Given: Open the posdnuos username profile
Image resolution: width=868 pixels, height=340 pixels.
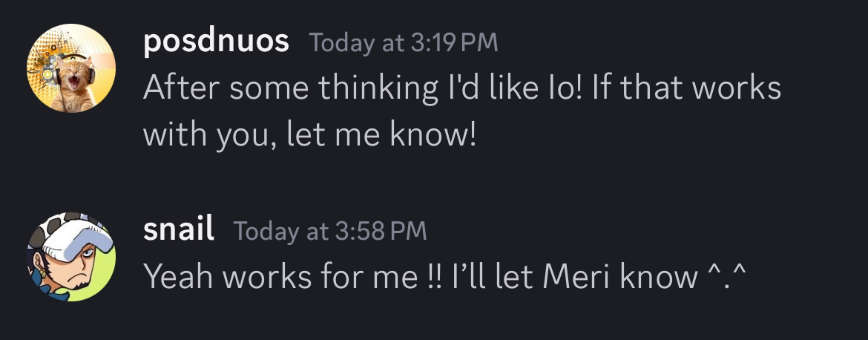Looking at the screenshot, I should pyautogui.click(x=216, y=42).
